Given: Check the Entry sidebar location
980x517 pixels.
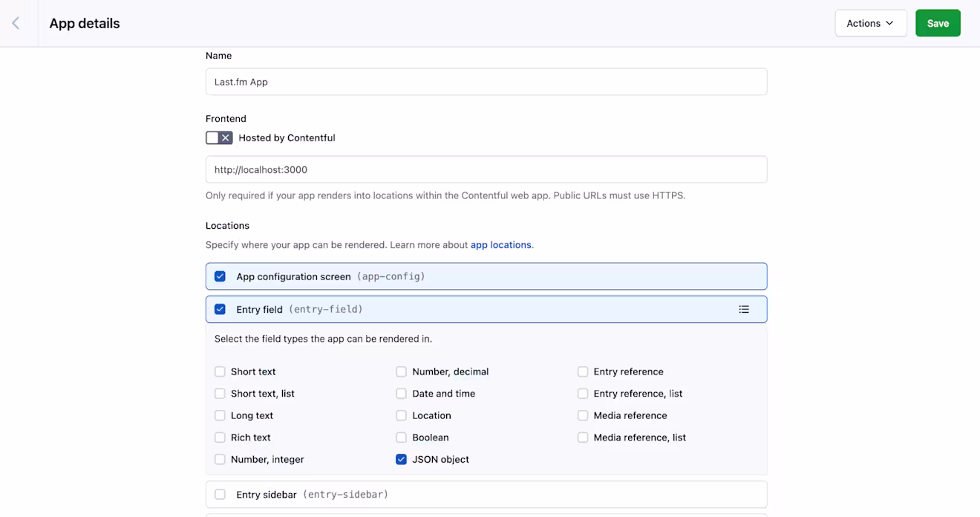Looking at the screenshot, I should click(x=220, y=494).
